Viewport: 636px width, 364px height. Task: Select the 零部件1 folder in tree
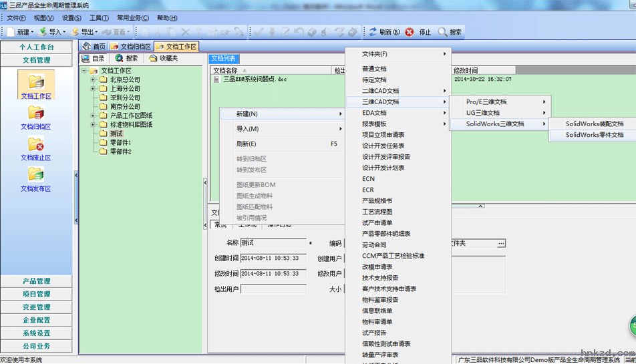[x=120, y=143]
